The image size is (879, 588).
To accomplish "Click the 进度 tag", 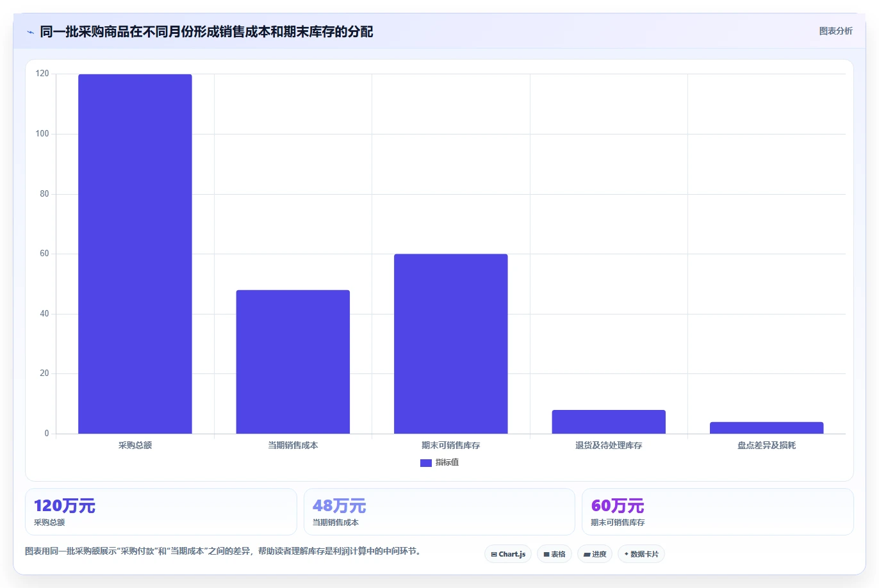I will (x=595, y=554).
